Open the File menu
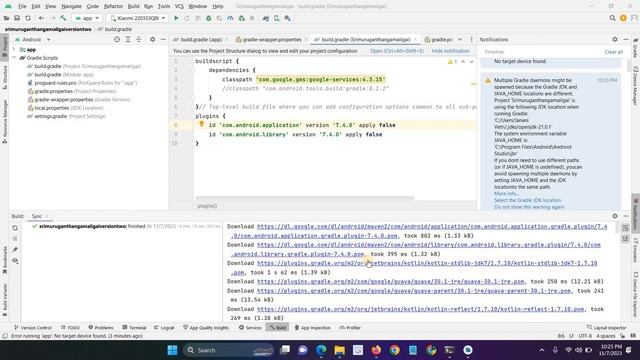The height and width of the screenshot is (360, 640). (22, 6)
